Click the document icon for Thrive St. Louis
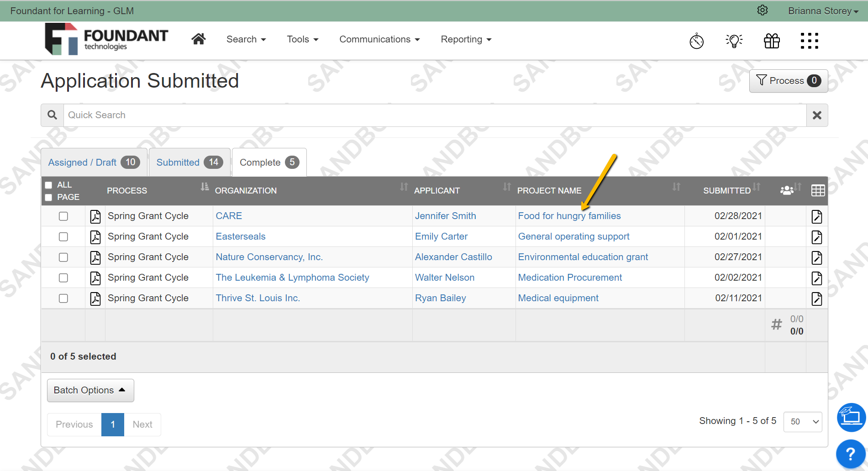Viewport: 868px width, 471px height. tap(816, 298)
